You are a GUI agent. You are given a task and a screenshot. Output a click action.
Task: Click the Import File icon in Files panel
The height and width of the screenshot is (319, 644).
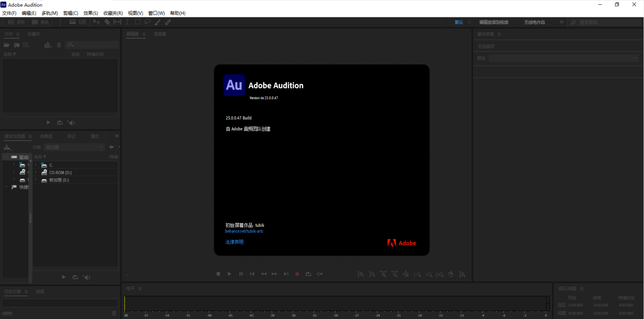tap(16, 45)
